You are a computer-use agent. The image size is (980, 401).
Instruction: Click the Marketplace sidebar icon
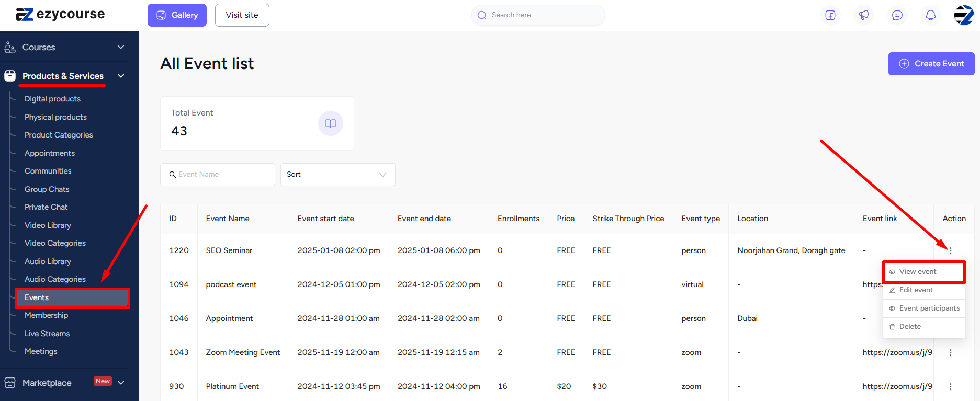point(10,383)
